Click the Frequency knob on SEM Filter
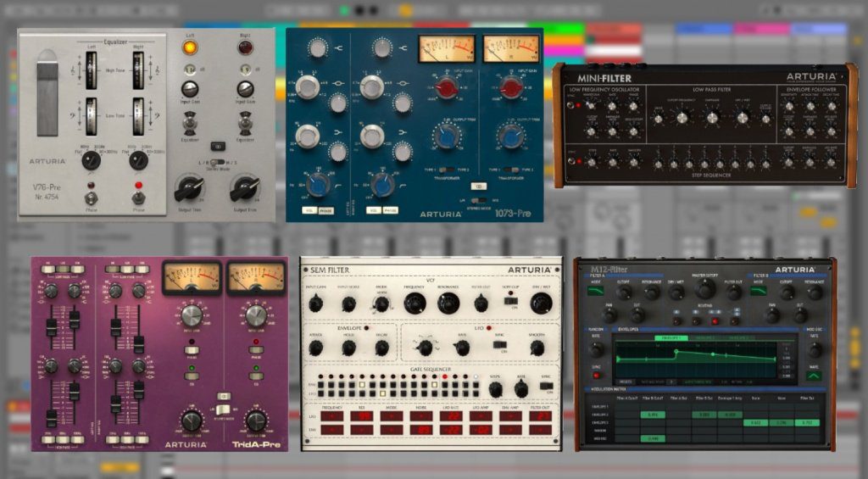The width and height of the screenshot is (868, 479). (x=415, y=304)
